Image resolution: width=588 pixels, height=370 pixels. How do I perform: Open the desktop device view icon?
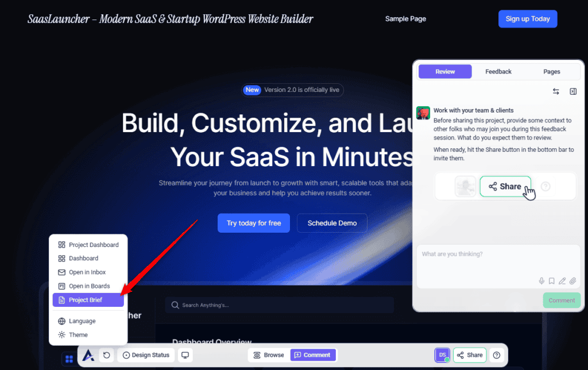coord(185,355)
